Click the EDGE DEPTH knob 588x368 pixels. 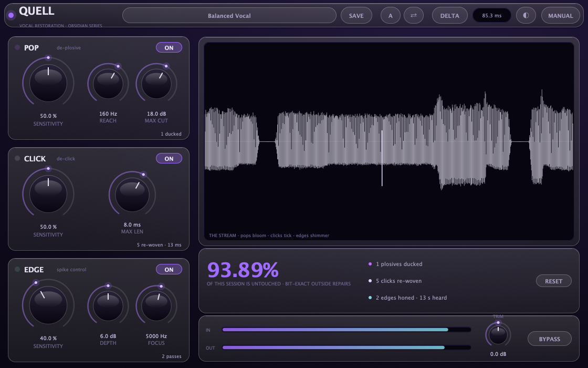pos(108,305)
